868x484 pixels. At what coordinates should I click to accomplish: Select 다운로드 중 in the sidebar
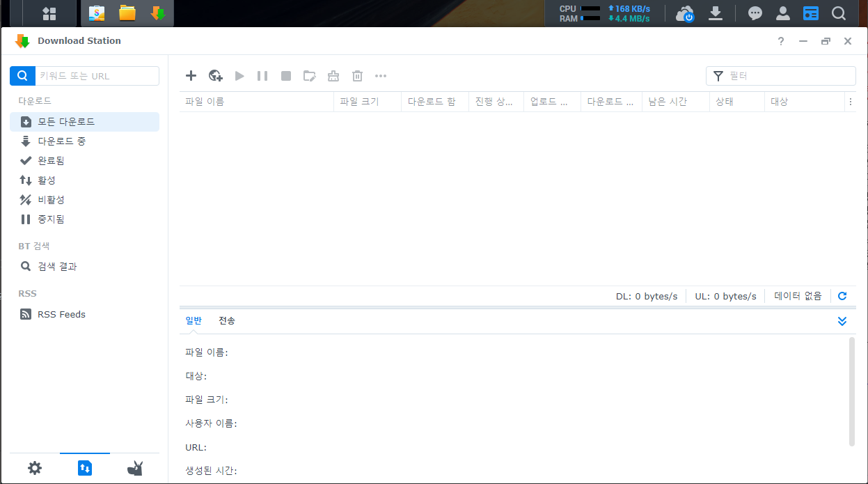(84, 141)
